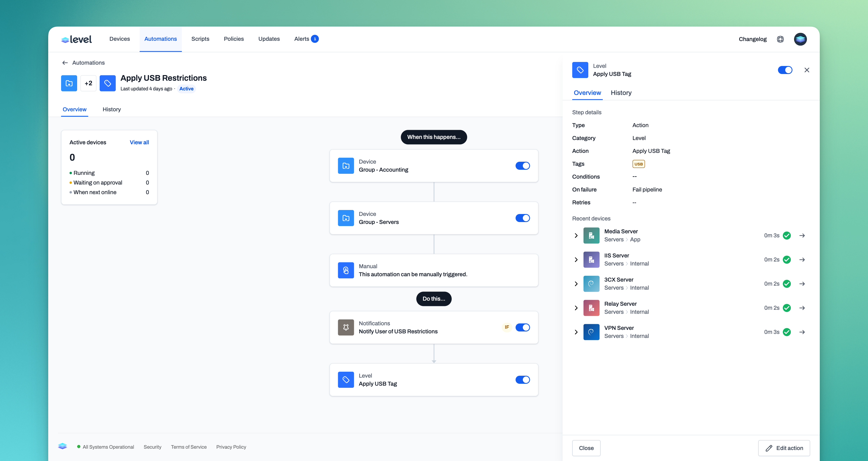Open the Alerts nav item
The image size is (868, 461).
click(306, 39)
